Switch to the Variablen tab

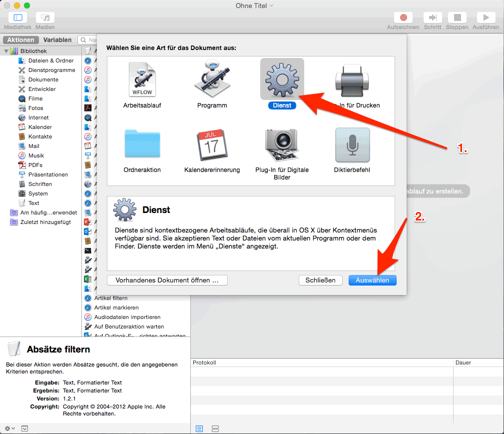[x=57, y=40]
